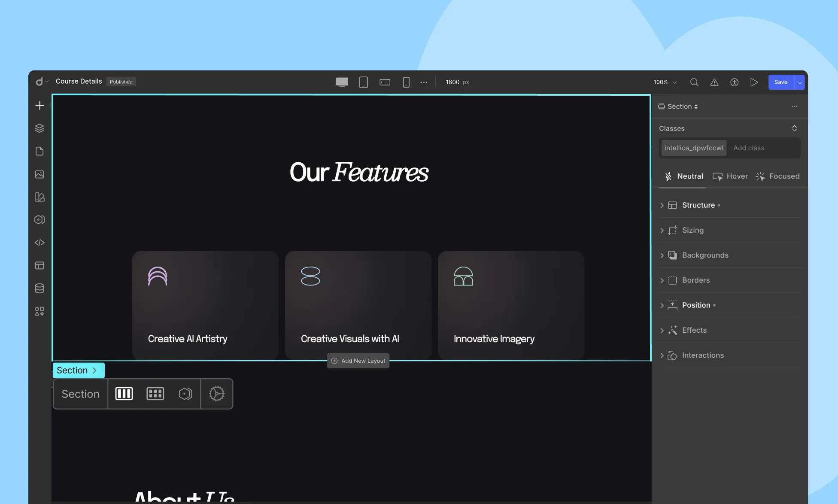
Task: Expand the Classes list chevrons
Action: click(x=795, y=128)
